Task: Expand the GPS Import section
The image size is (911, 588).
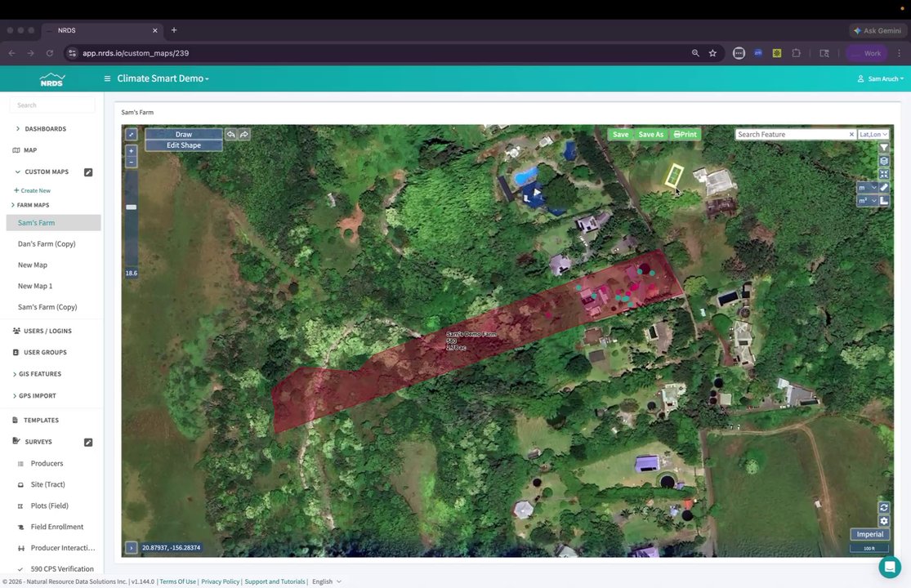Action: 34,396
